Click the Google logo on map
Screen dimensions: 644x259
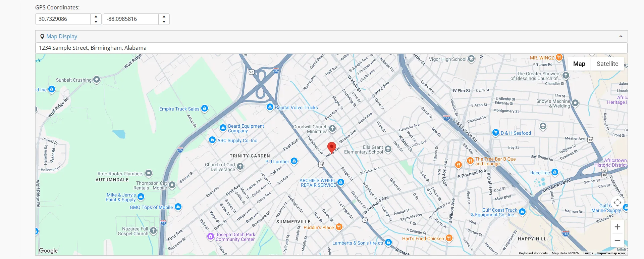(48, 251)
